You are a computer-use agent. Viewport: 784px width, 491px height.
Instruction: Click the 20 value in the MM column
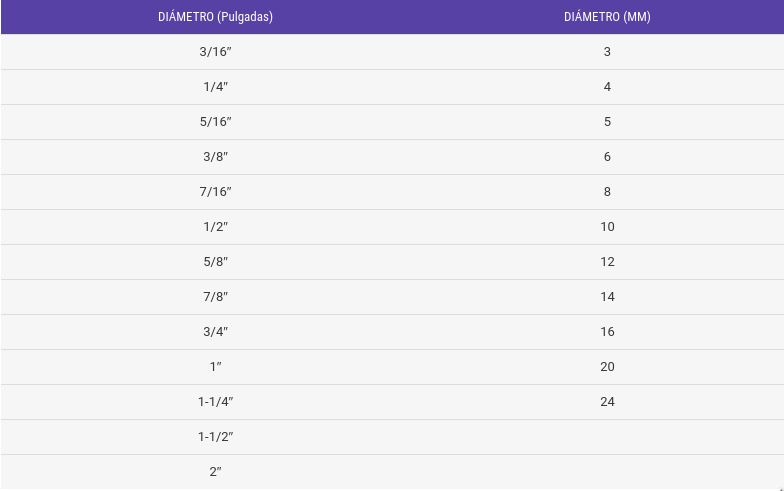coord(607,367)
